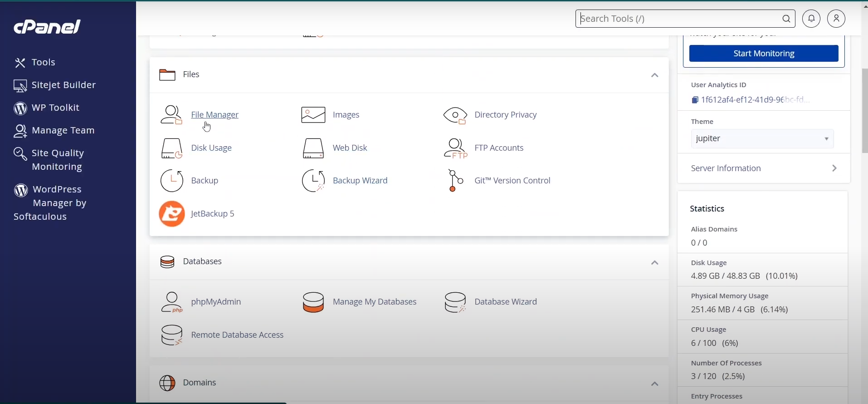Open the File Manager icon
Image resolution: width=868 pixels, height=404 pixels.
171,115
